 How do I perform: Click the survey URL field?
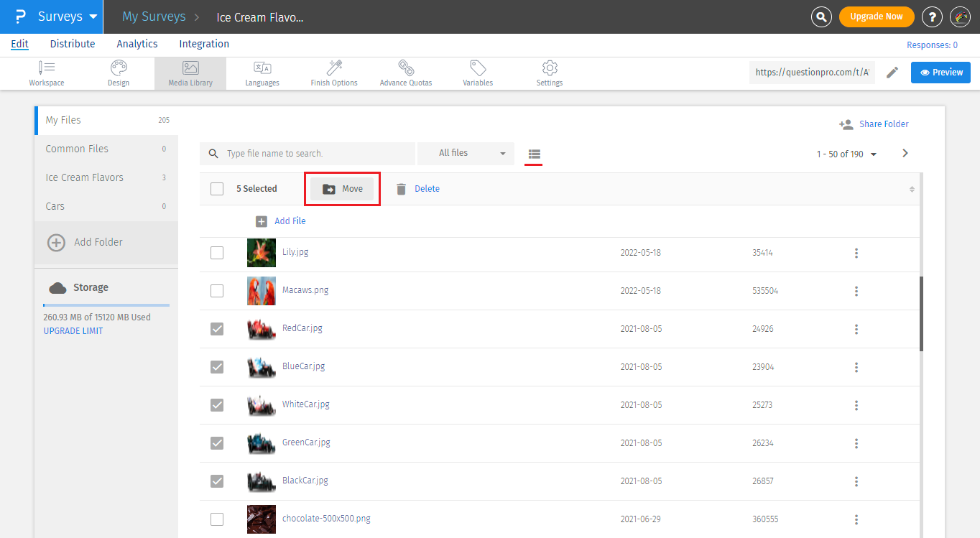(x=812, y=72)
